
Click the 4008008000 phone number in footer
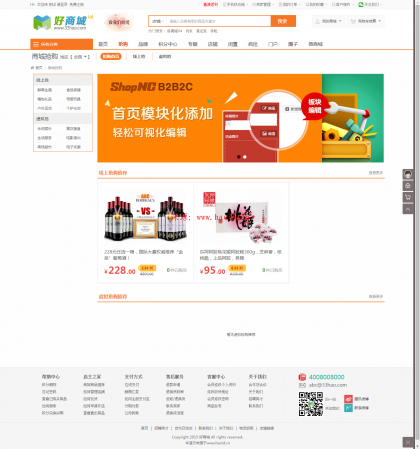coord(326,377)
